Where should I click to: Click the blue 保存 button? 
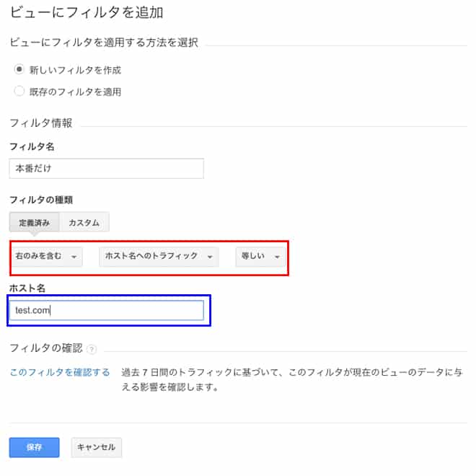coord(35,447)
